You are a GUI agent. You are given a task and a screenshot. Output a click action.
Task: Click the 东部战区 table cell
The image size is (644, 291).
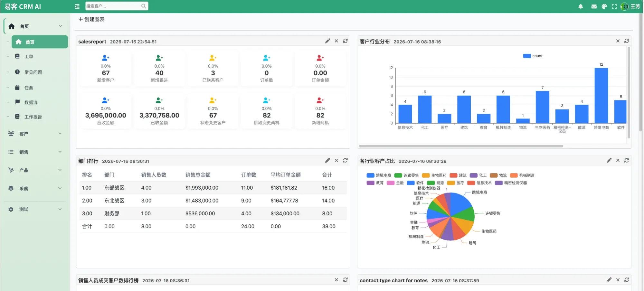[x=114, y=188]
